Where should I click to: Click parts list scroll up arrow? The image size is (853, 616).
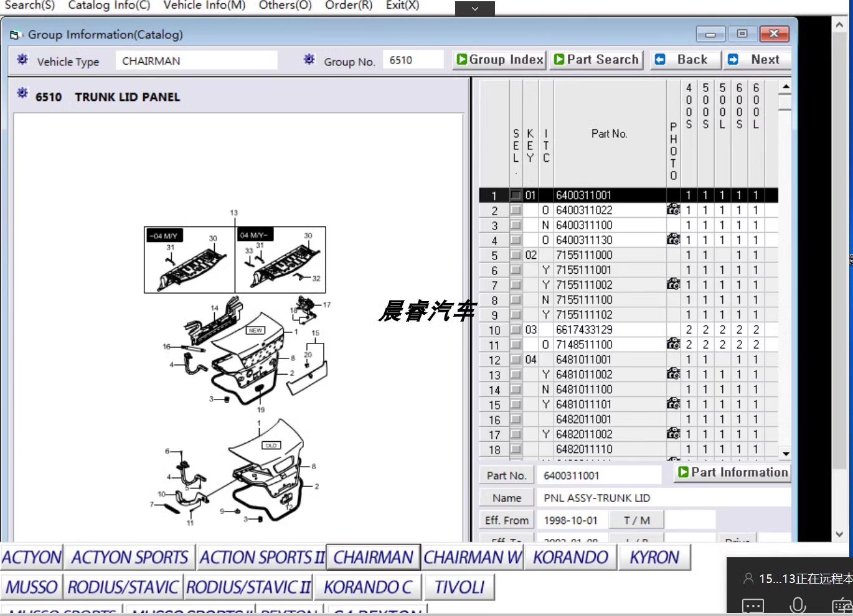786,86
